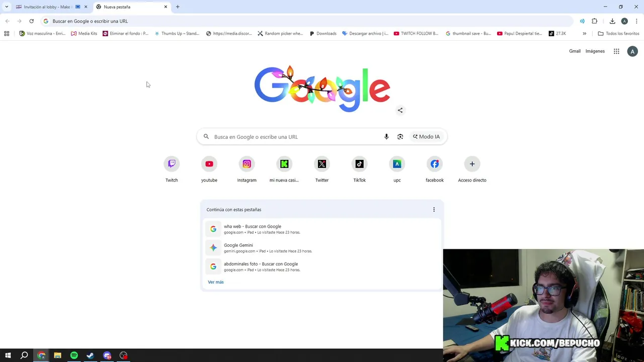The width and height of the screenshot is (644, 362).
Task: Open Spotify from the taskbar
Action: [x=74, y=355]
